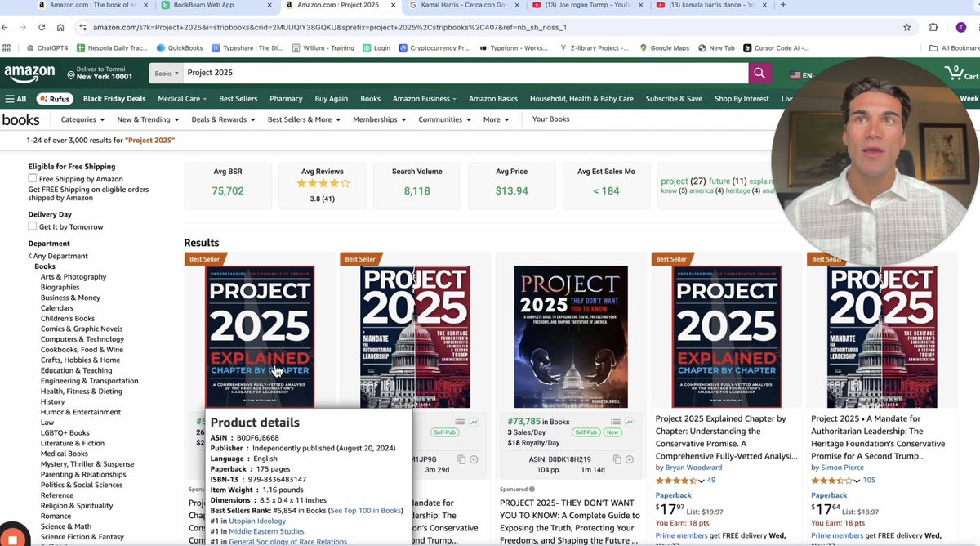Expand the New & Trending dropdown
Viewport: 980px width, 546px height.
(148, 119)
